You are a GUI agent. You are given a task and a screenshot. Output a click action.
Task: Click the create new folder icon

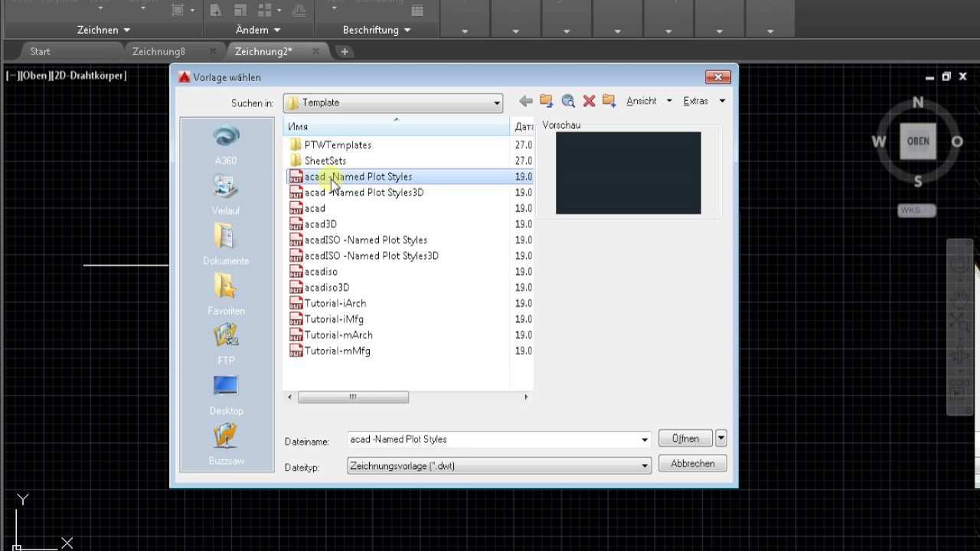point(609,101)
